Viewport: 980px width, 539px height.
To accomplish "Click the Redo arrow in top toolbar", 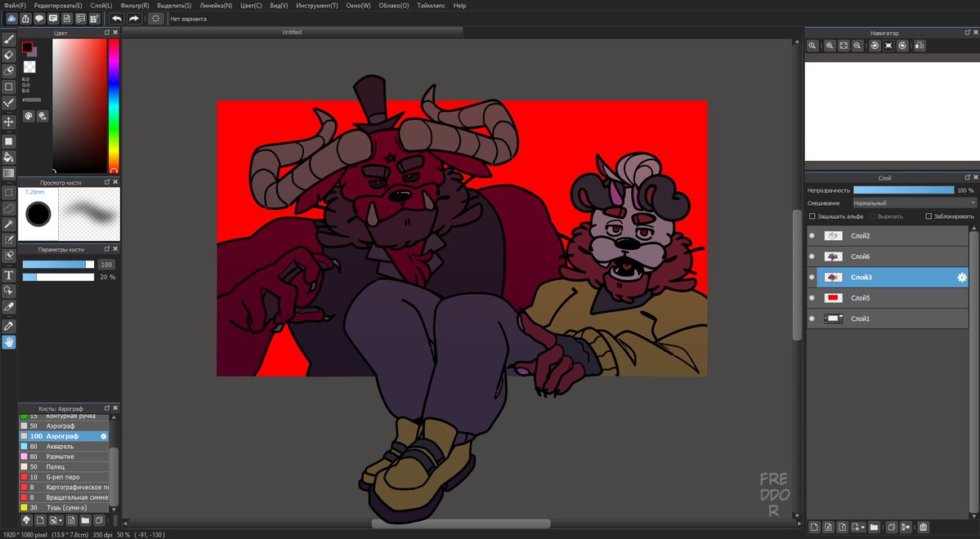I will point(134,19).
